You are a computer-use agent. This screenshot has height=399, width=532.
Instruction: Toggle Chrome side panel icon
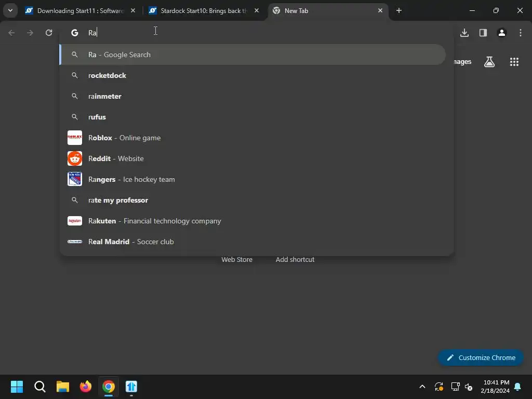click(483, 33)
